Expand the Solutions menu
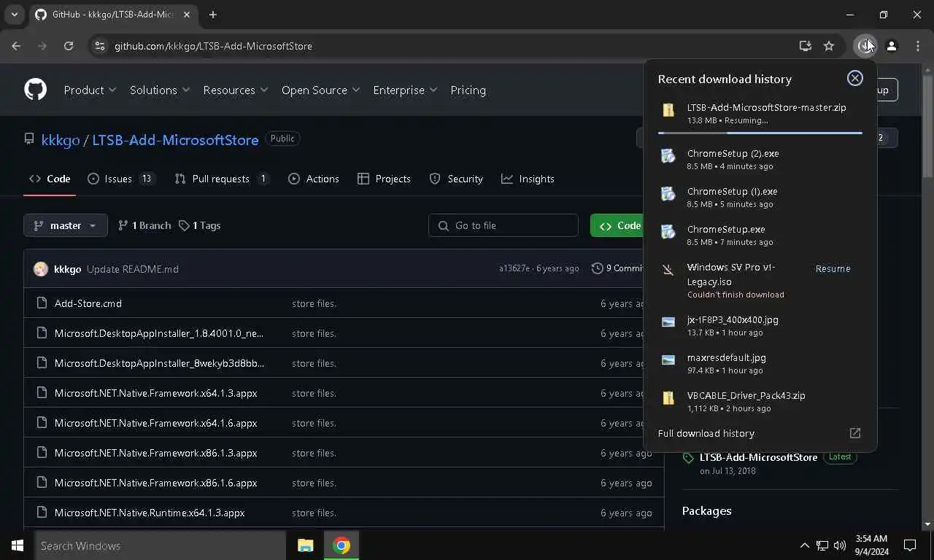 coord(160,90)
